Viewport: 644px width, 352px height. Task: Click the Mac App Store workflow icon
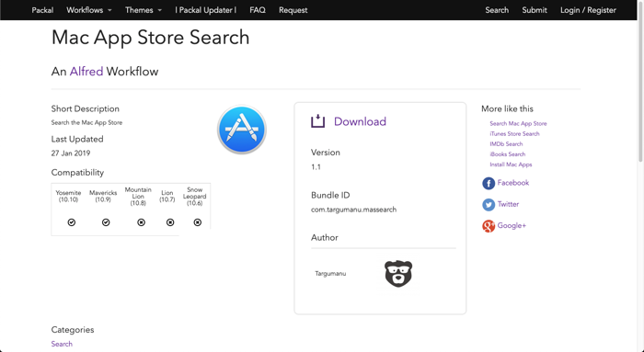242,130
